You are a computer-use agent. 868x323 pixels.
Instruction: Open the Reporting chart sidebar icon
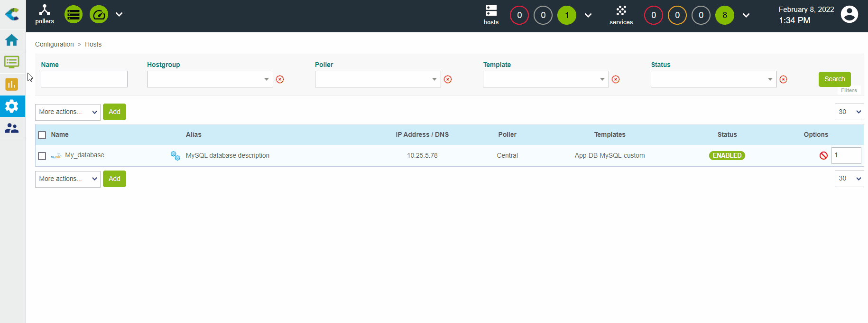12,84
